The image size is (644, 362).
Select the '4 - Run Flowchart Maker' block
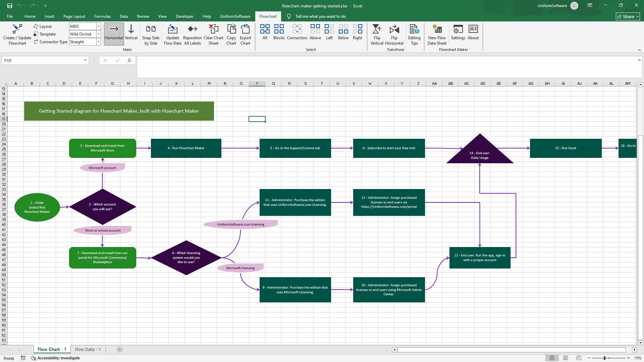pos(186,148)
